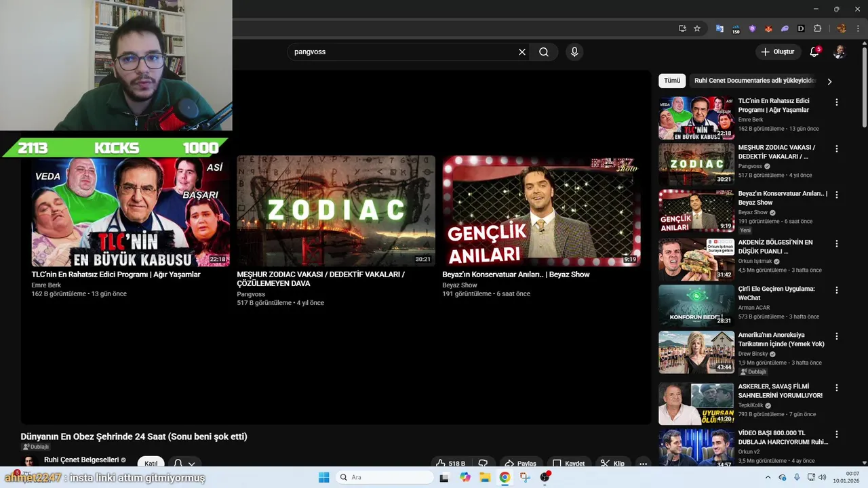Viewport: 868px width, 488px height.
Task: Open Orkun Işıtmak channel link in sidebar
Action: (x=755, y=261)
